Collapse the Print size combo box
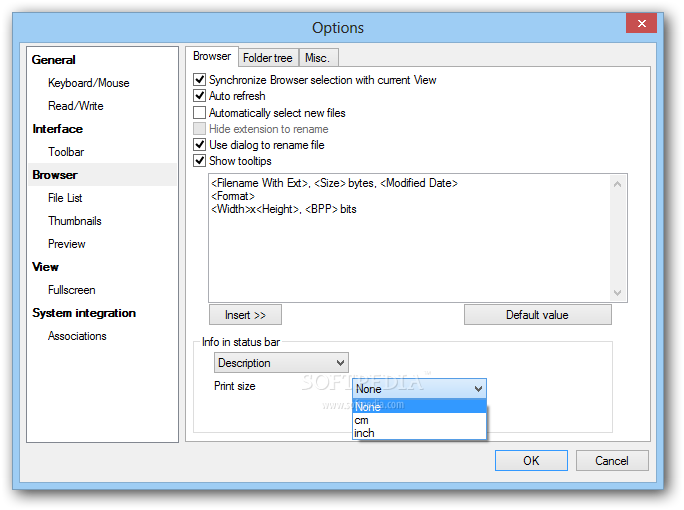684x510 pixels. click(419, 388)
